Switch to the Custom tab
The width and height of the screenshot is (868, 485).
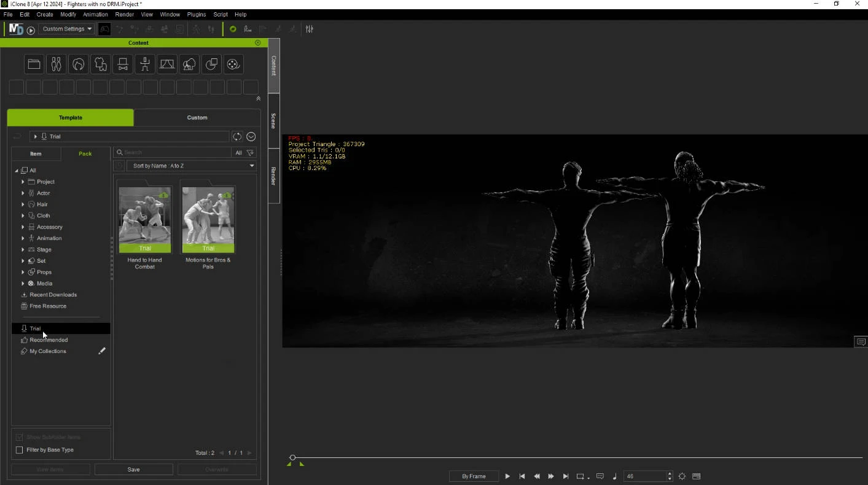coord(197,117)
